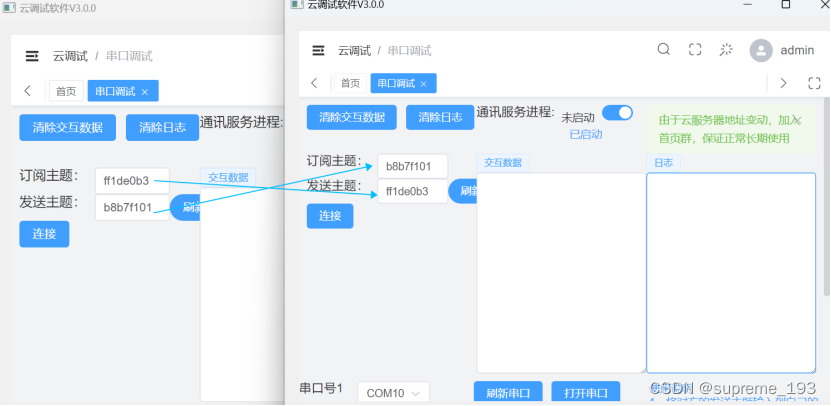Click the 未启动 label beside the switch

tap(578, 117)
